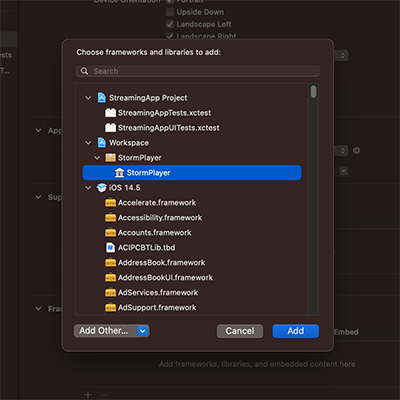
Task: Select StreamingAppTests.xctest in the list
Action: (164, 113)
